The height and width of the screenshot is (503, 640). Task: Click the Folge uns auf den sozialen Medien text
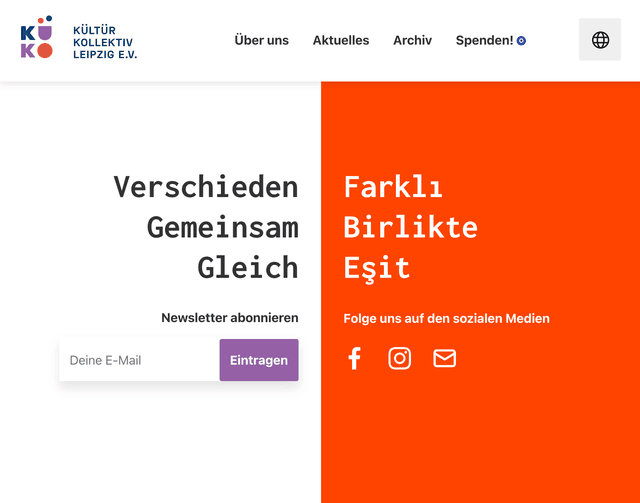click(x=446, y=318)
